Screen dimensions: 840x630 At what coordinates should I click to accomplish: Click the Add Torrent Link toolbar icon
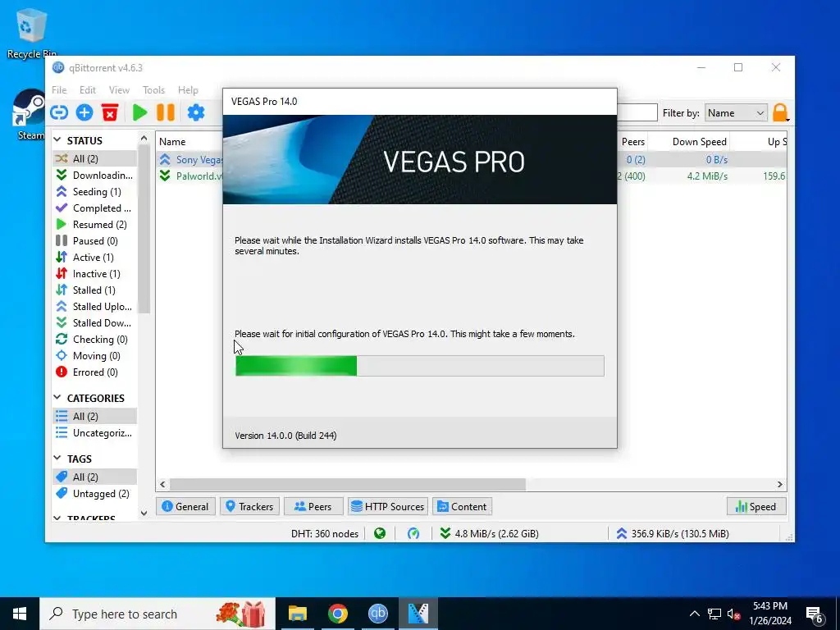coord(59,112)
